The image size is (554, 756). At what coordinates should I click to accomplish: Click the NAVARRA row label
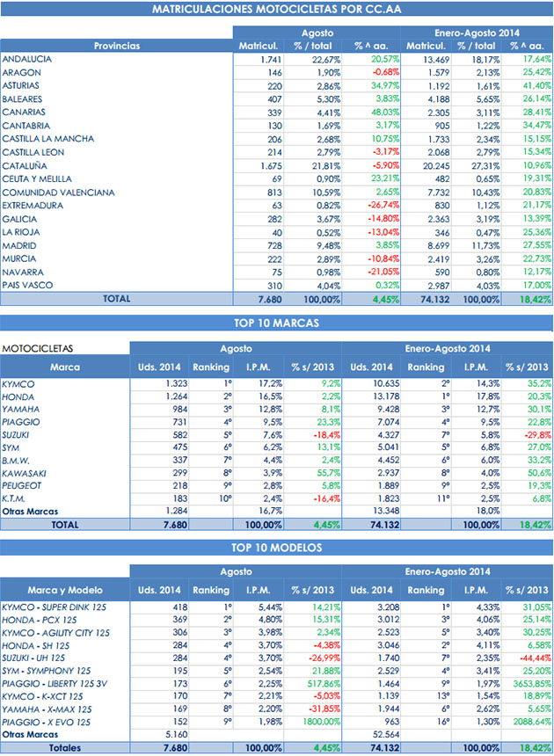pos(23,272)
